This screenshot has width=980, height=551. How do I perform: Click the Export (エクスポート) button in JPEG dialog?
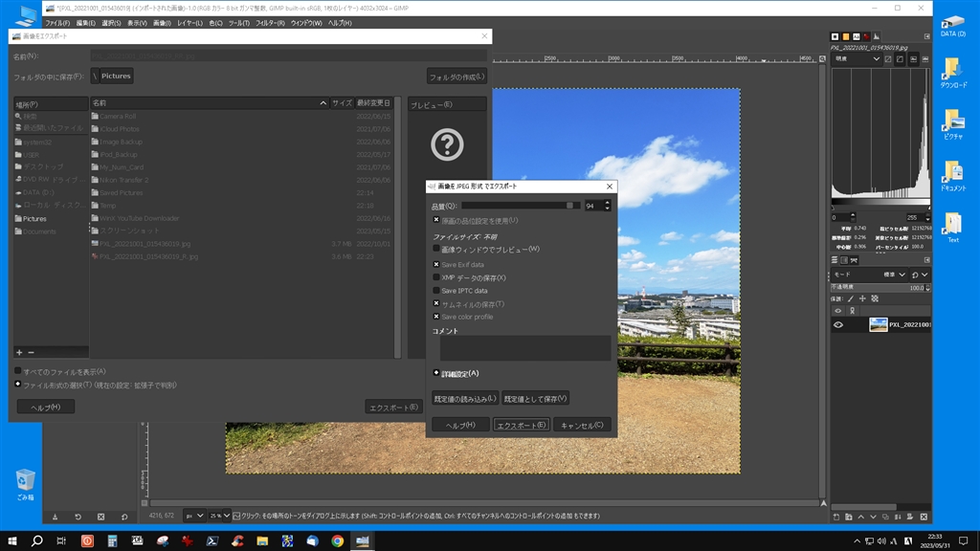522,425
